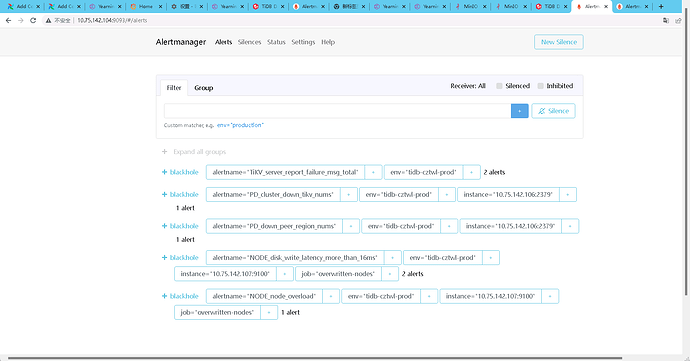Select the Filter tab
Viewport: 690px width, 361px height.
(174, 88)
